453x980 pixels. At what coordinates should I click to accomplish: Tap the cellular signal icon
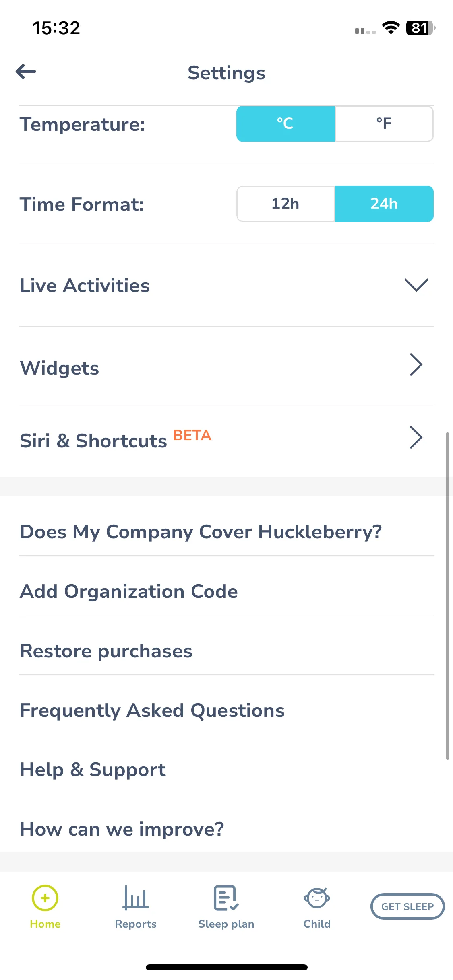coord(365,31)
